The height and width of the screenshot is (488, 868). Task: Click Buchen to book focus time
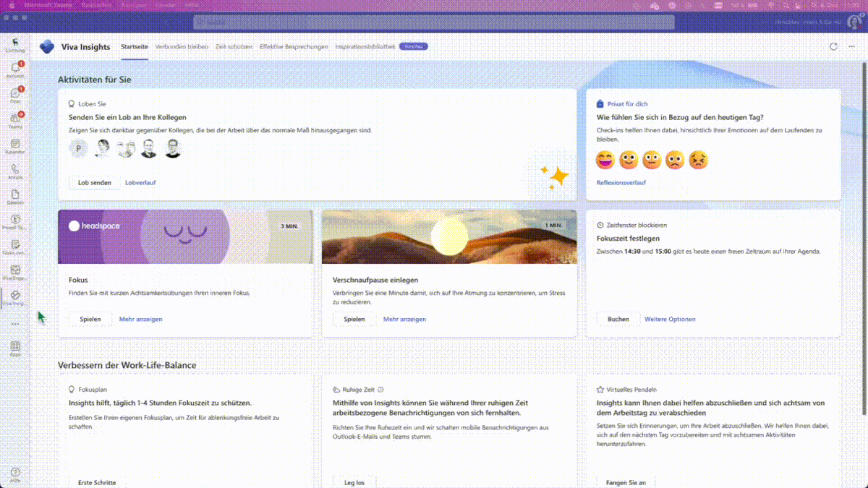coord(618,319)
